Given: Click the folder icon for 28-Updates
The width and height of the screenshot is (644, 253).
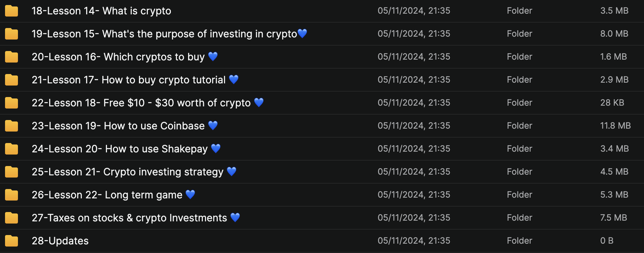Looking at the screenshot, I should click(11, 241).
